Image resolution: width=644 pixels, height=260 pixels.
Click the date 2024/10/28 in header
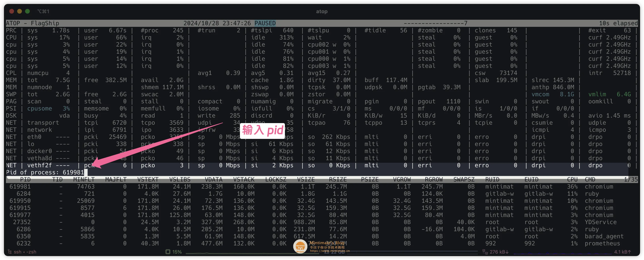pyautogui.click(x=201, y=23)
